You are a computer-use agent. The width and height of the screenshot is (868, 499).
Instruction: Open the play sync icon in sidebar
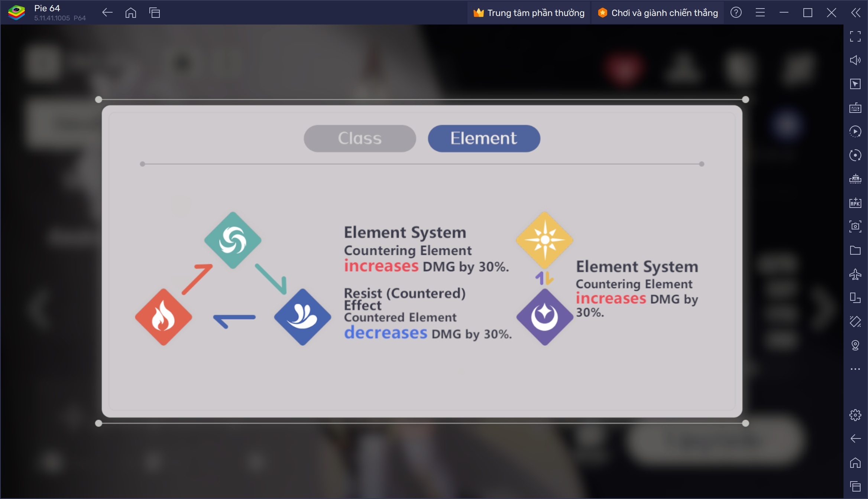[855, 131]
